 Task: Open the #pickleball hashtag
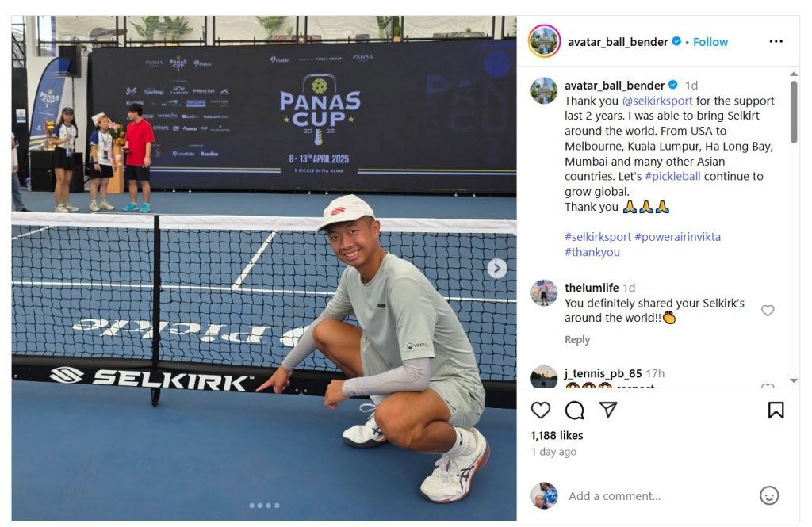tap(672, 177)
